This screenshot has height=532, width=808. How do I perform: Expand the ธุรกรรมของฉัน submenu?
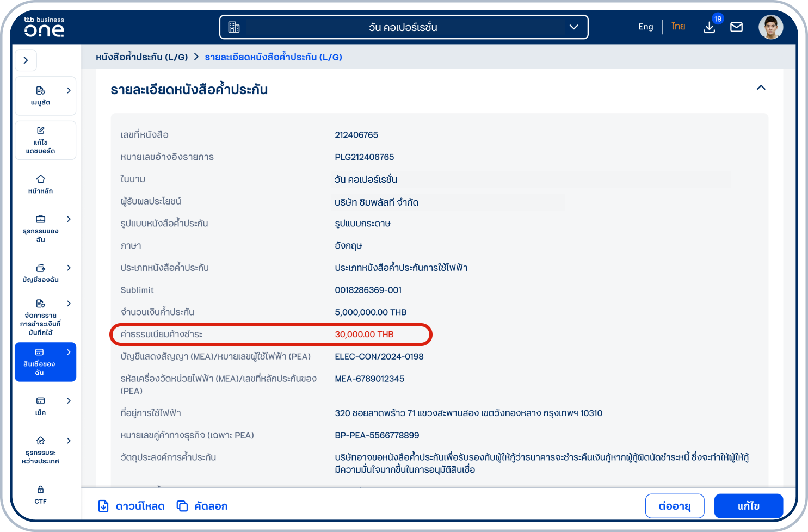pos(69,219)
